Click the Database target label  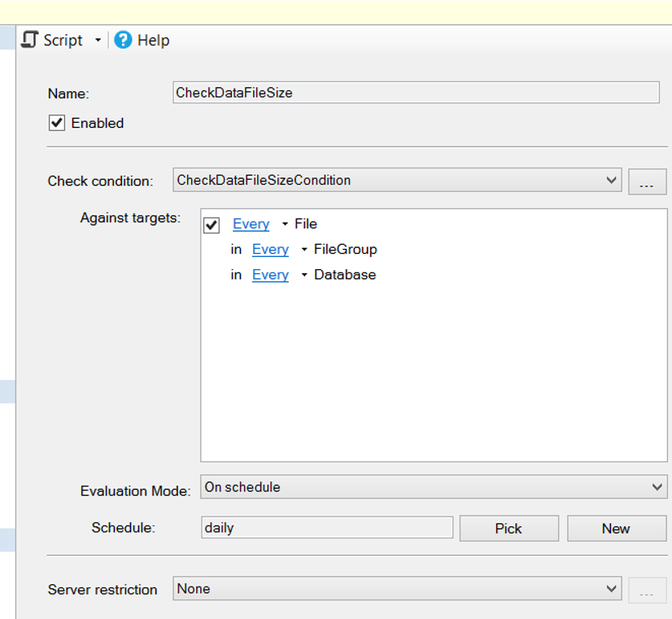[345, 275]
